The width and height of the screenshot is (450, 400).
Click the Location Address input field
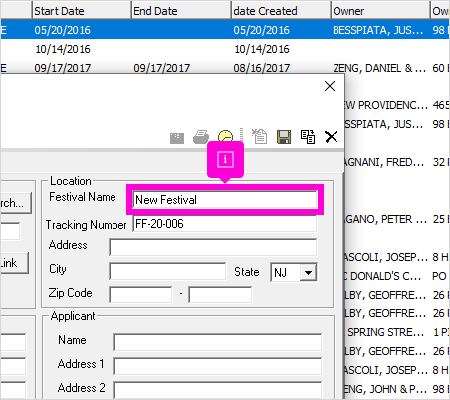pyautogui.click(x=213, y=247)
